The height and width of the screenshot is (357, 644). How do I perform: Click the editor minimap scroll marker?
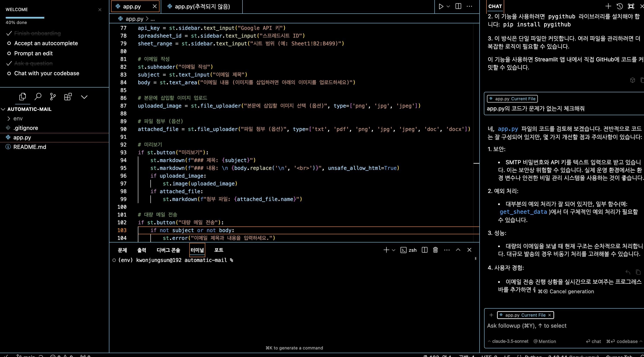coord(476,163)
